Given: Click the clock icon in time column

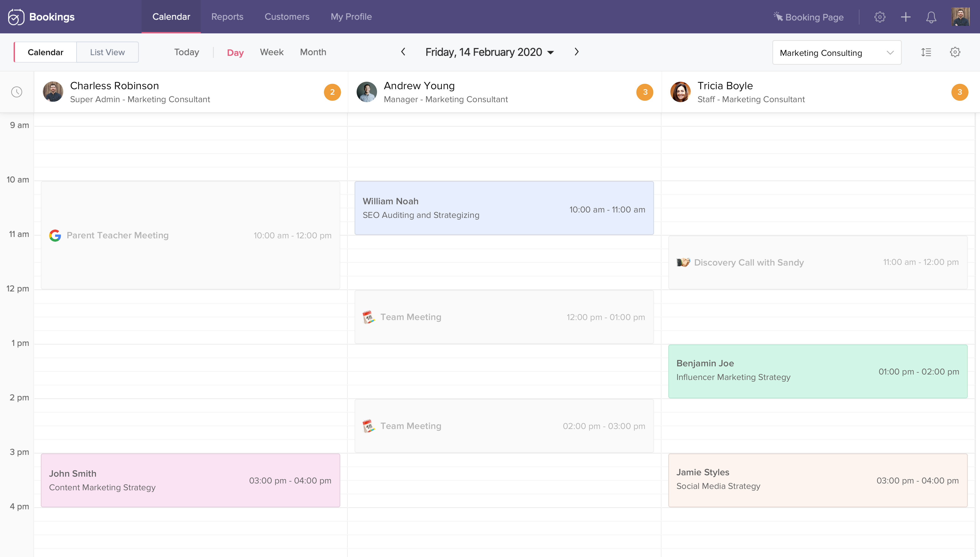Looking at the screenshot, I should pos(17,92).
